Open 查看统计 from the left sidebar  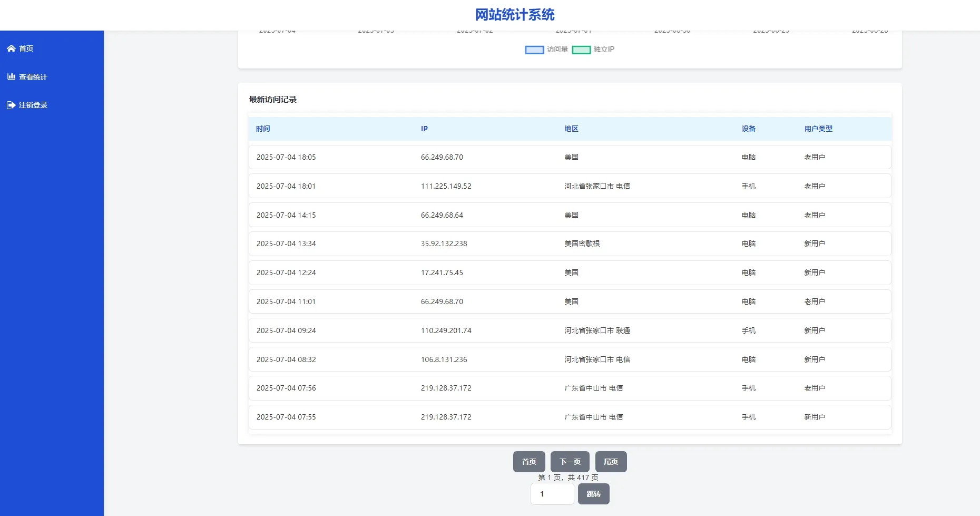click(x=33, y=76)
